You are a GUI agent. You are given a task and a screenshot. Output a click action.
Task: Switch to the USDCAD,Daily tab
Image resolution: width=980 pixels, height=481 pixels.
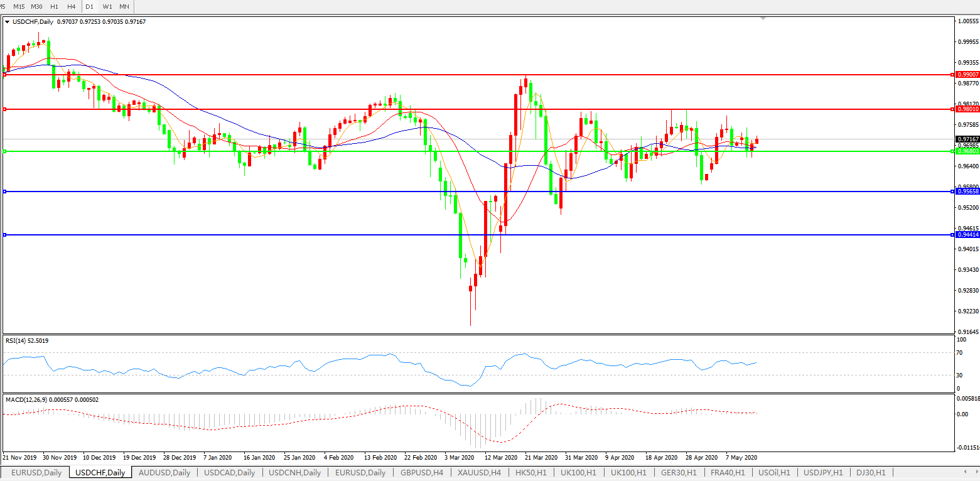tap(230, 473)
